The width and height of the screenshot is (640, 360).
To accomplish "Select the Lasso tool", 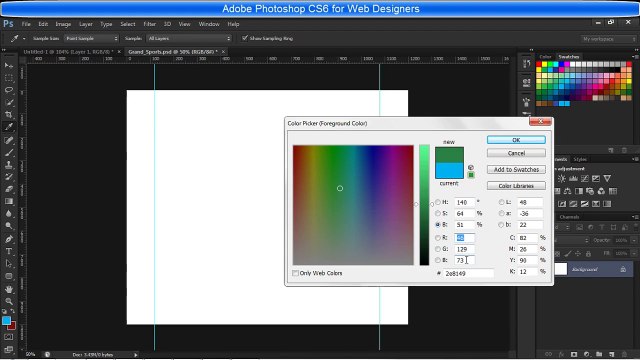I will [9, 90].
